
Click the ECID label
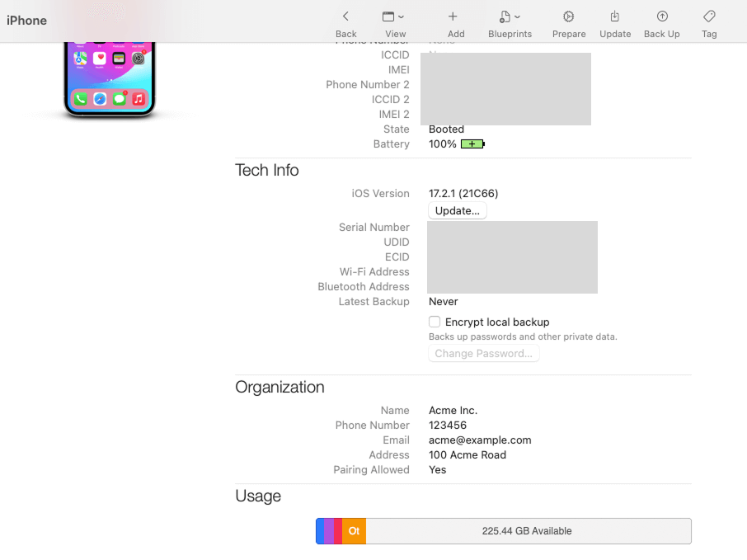pyautogui.click(x=397, y=256)
